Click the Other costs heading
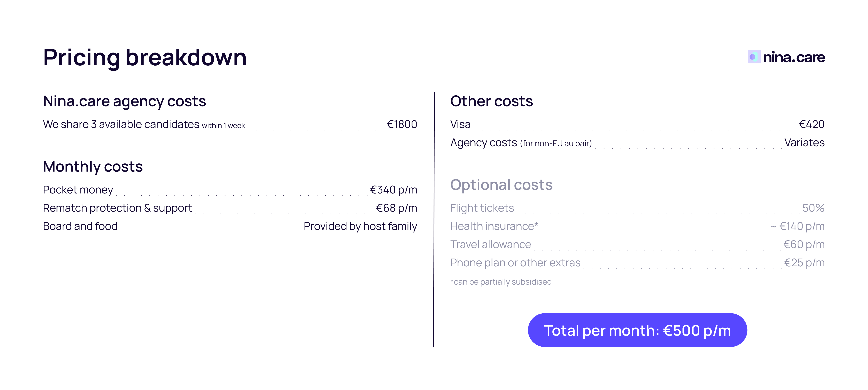 coord(491,101)
